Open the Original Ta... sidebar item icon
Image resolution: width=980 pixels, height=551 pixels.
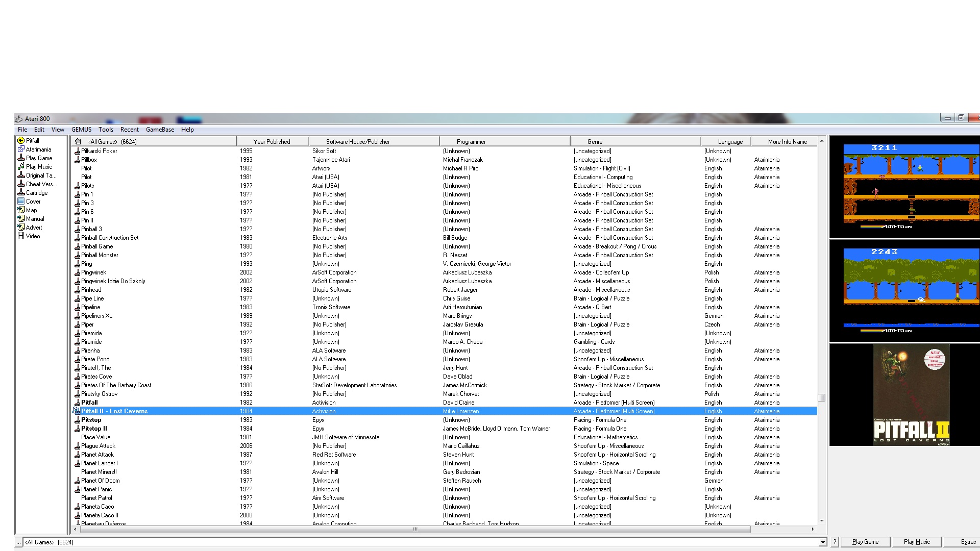point(21,175)
